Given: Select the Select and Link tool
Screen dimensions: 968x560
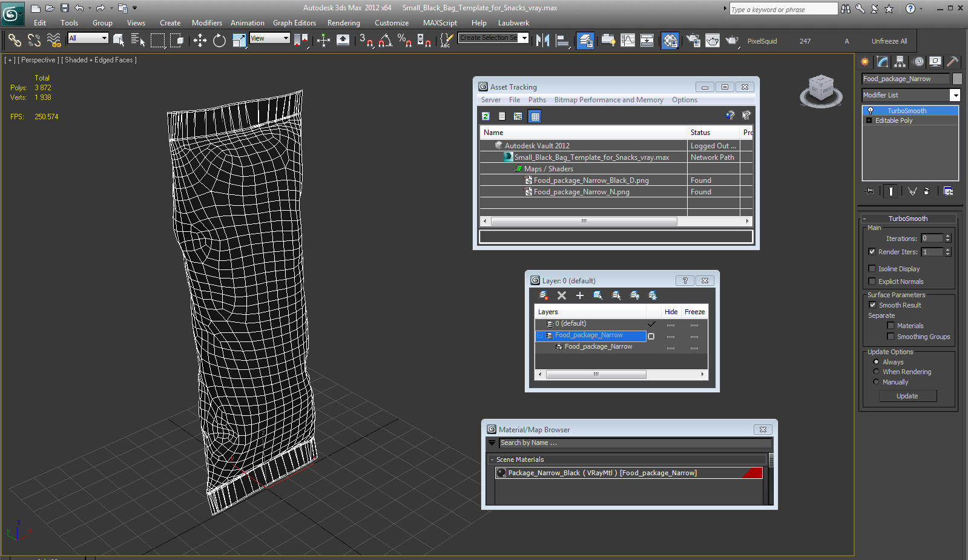Looking at the screenshot, I should point(15,41).
